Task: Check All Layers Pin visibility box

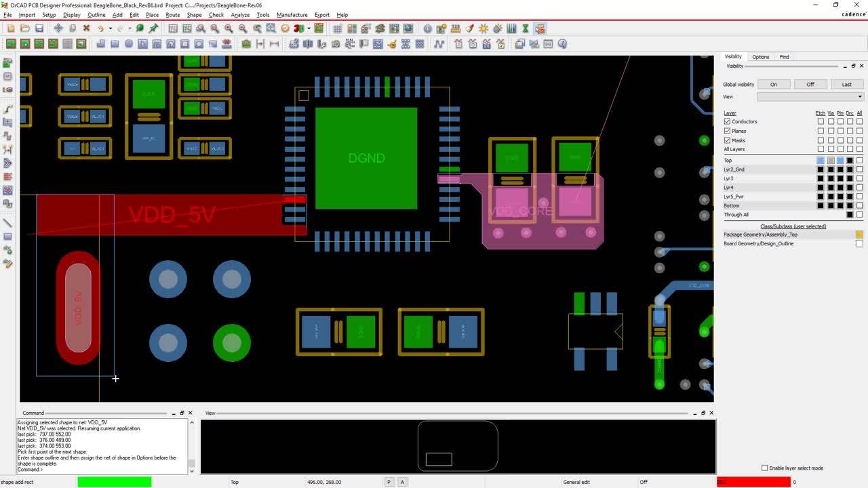Action: (x=840, y=149)
